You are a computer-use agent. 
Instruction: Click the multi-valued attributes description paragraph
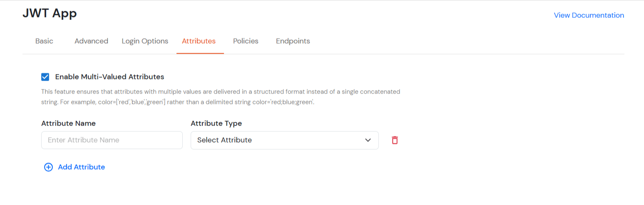tap(221, 96)
